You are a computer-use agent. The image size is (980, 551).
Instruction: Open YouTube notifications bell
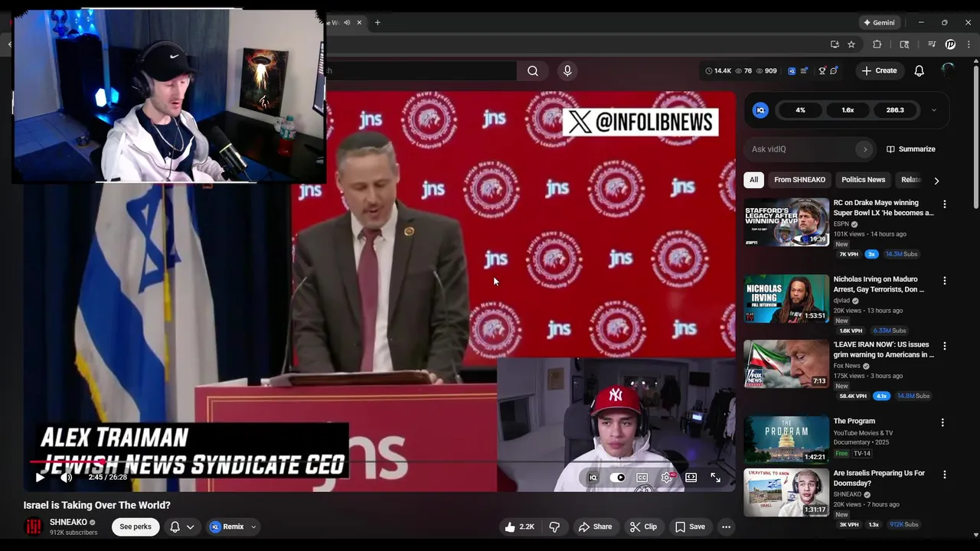(x=919, y=70)
